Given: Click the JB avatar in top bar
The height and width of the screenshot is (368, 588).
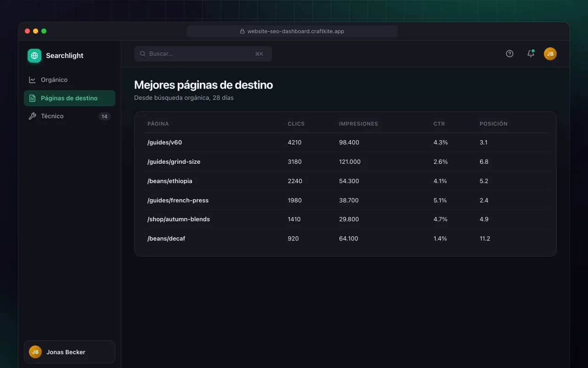Looking at the screenshot, I should (550, 54).
